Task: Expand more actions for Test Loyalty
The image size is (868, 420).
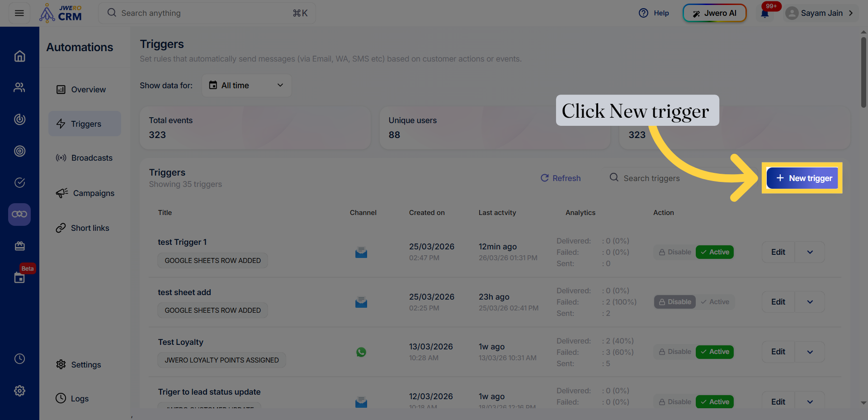Action: pos(810,352)
